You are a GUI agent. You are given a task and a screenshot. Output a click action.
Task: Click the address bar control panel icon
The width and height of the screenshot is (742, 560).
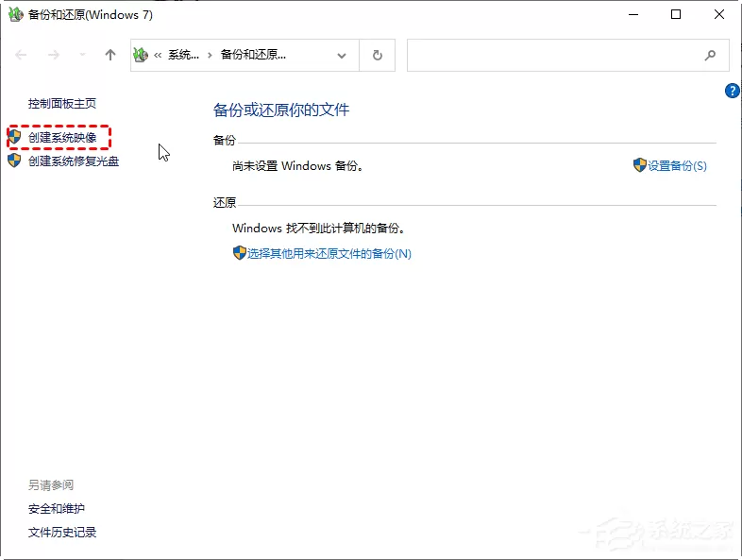141,55
